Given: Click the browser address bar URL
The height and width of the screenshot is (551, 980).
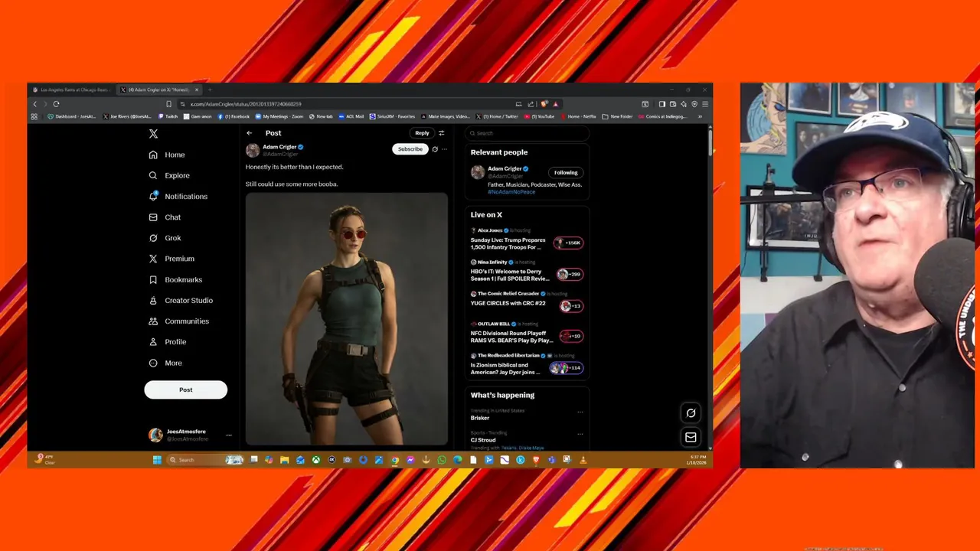Looking at the screenshot, I should point(246,104).
